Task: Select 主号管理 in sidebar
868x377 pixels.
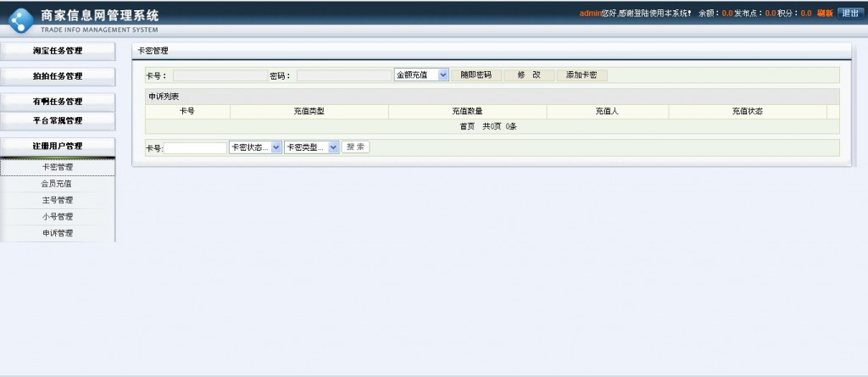Action: click(x=58, y=201)
